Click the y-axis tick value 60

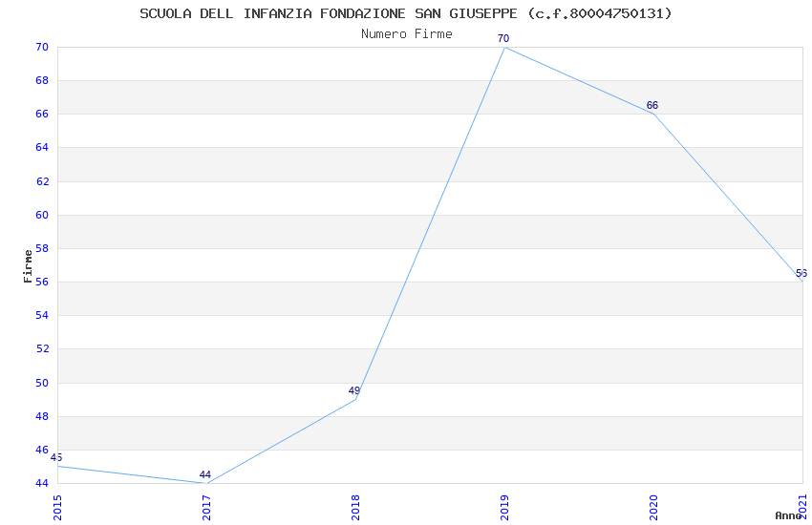coord(42,215)
